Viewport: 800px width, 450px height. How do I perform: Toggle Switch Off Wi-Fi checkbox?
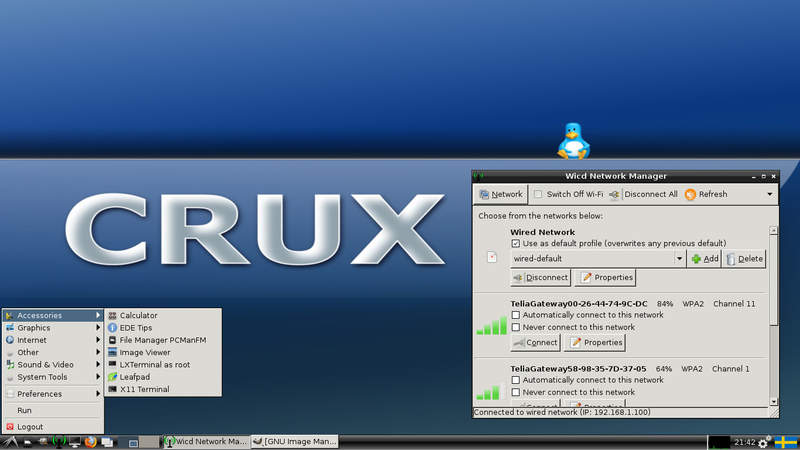538,194
